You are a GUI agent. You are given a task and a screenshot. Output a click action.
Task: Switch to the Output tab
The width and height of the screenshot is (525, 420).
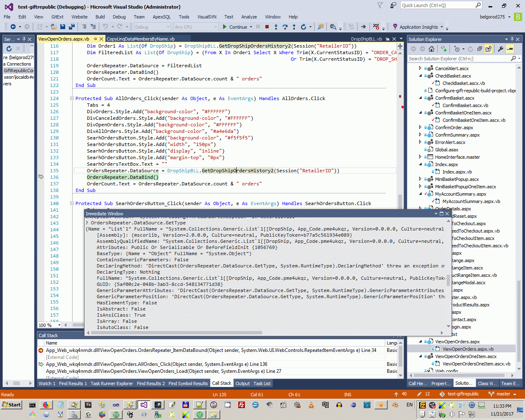(242, 383)
